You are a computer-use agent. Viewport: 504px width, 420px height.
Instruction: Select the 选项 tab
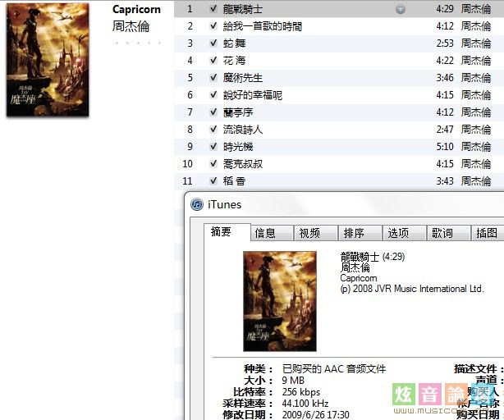(x=405, y=233)
